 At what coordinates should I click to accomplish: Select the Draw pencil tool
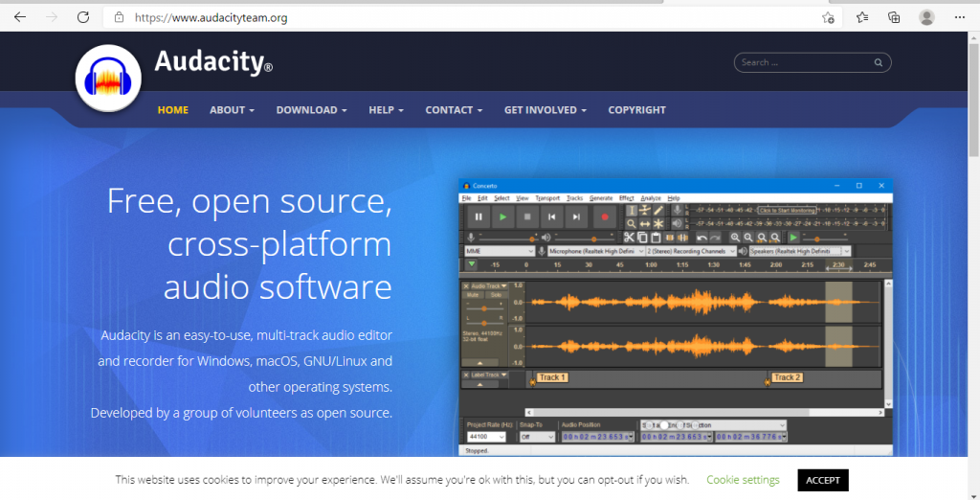point(658,210)
